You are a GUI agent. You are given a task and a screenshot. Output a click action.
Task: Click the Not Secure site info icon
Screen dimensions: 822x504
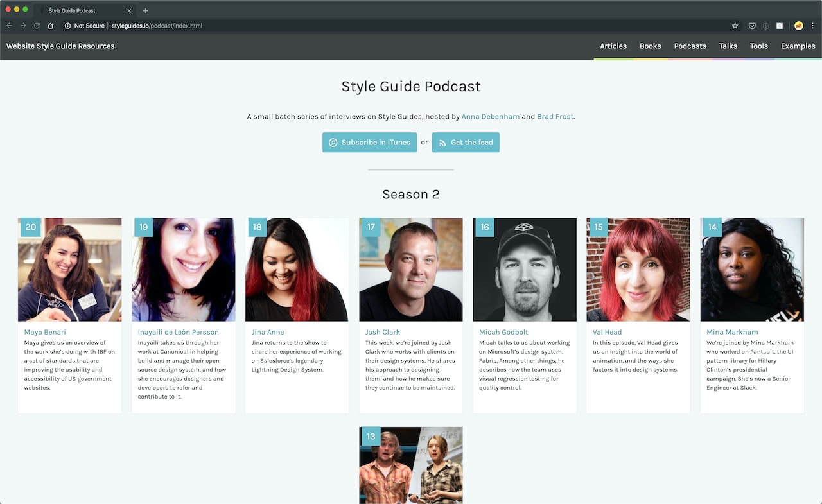pos(67,26)
